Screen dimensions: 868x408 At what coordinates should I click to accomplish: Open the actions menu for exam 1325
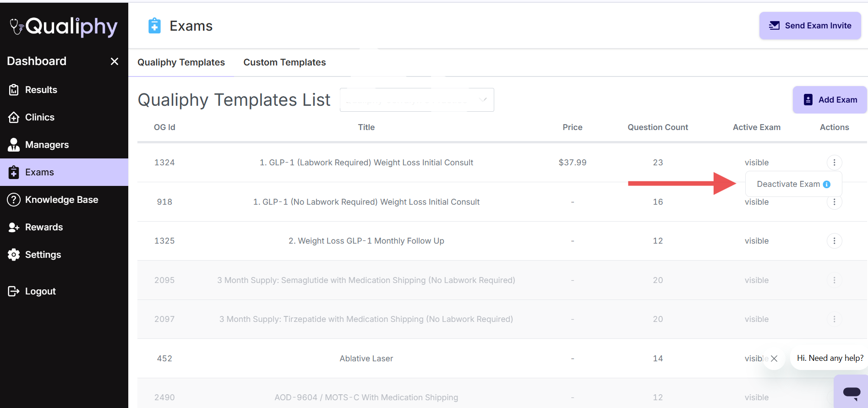834,241
